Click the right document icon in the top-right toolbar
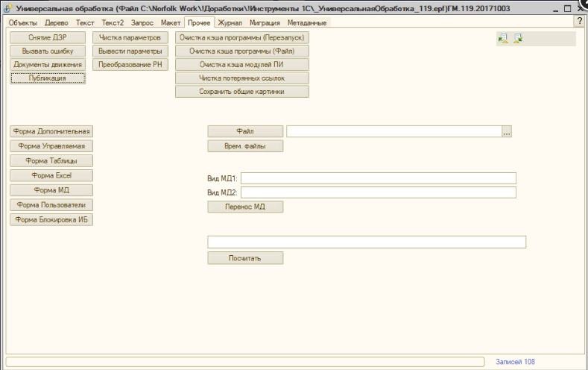The image size is (588, 370). 517,39
